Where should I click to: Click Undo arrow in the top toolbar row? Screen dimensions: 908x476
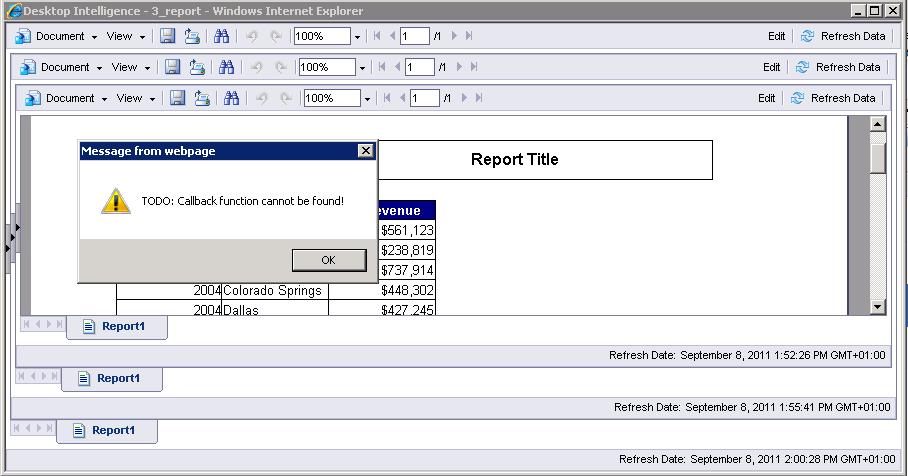tap(251, 36)
